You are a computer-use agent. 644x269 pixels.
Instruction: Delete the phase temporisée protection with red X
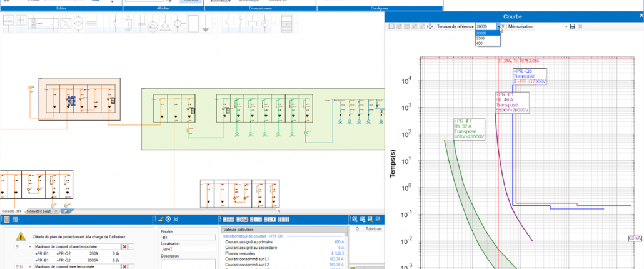pyautogui.click(x=125, y=246)
